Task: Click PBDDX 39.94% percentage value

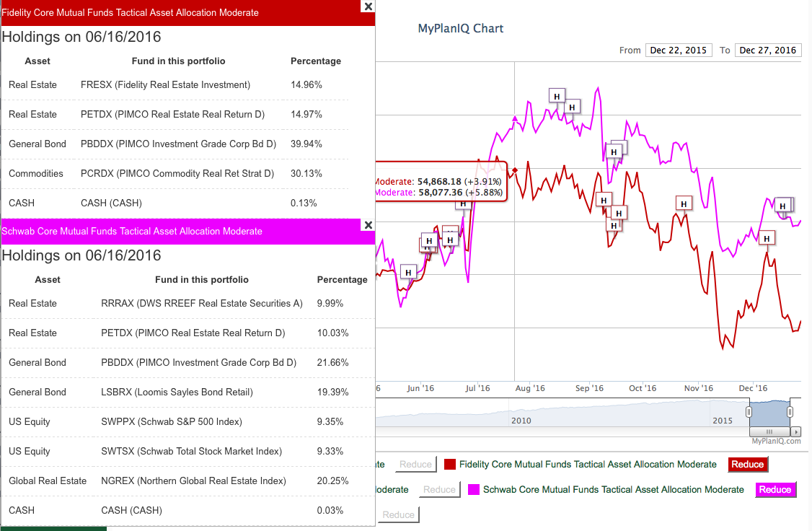Action: [x=306, y=144]
